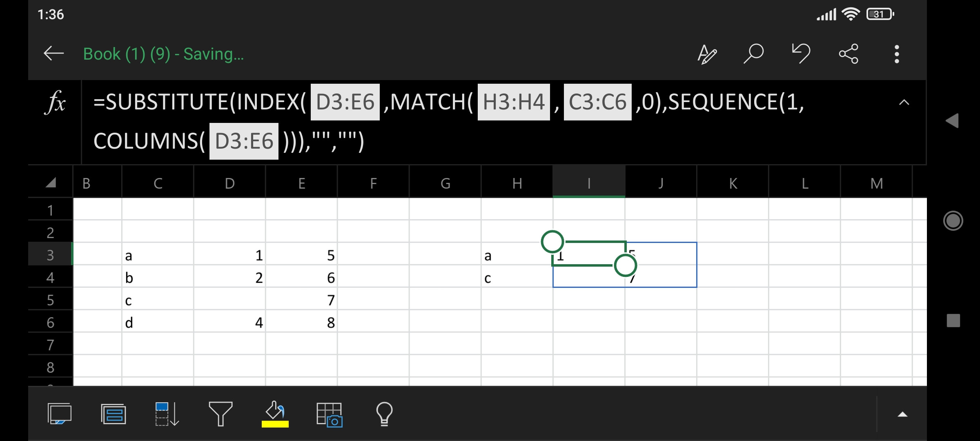Open the share icon
The image size is (980, 441).
[x=849, y=53]
